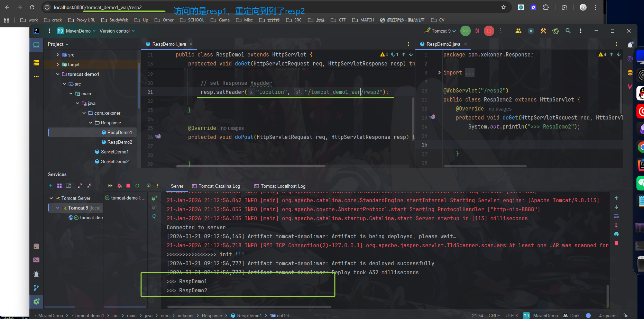
Task: Open the Terminal tool window icon
Action: (x=36, y=260)
